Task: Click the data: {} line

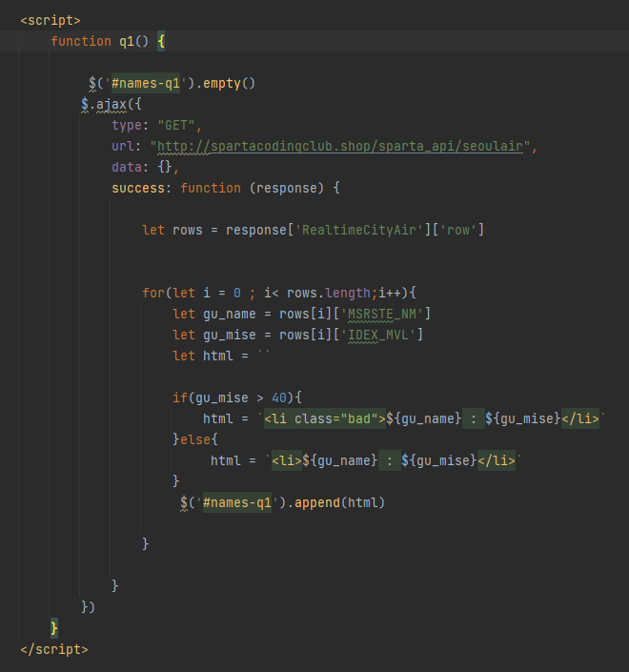Action: (x=145, y=167)
